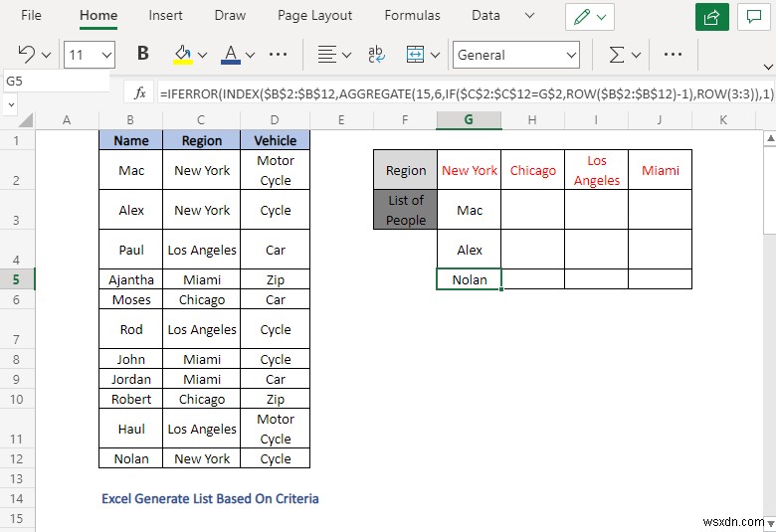Screen dimensions: 776x532
Task: Select the Ajantha name cell
Action: [131, 279]
